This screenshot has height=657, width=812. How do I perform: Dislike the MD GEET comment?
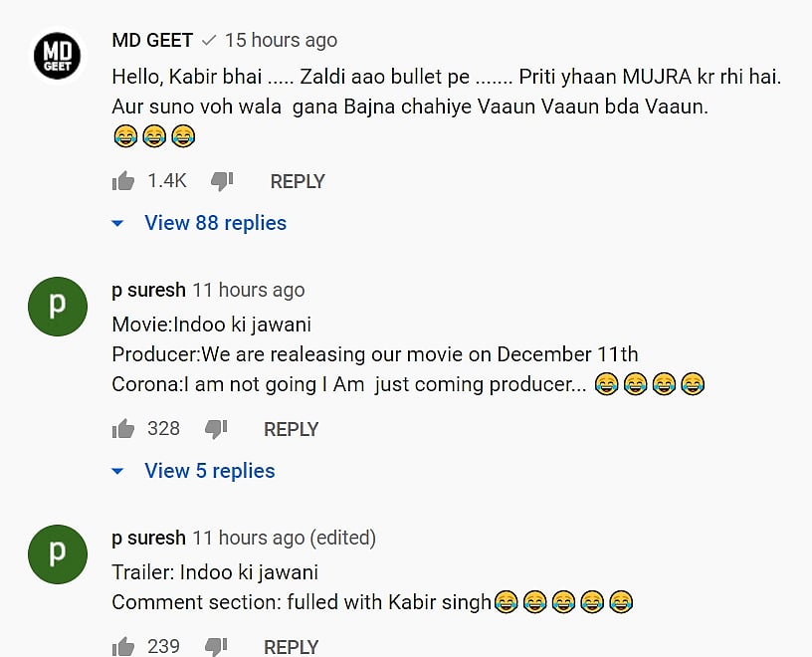pyautogui.click(x=222, y=181)
